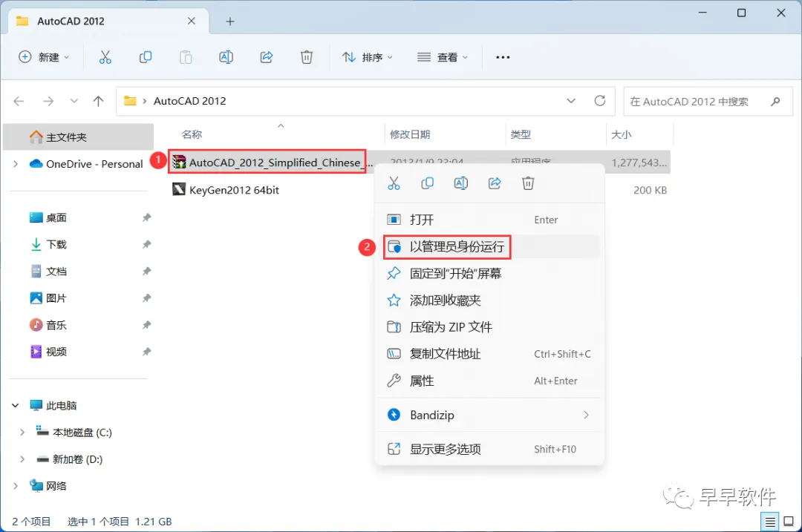The height and width of the screenshot is (532, 802).
Task: Click the search magnifier icon
Action: point(775,101)
